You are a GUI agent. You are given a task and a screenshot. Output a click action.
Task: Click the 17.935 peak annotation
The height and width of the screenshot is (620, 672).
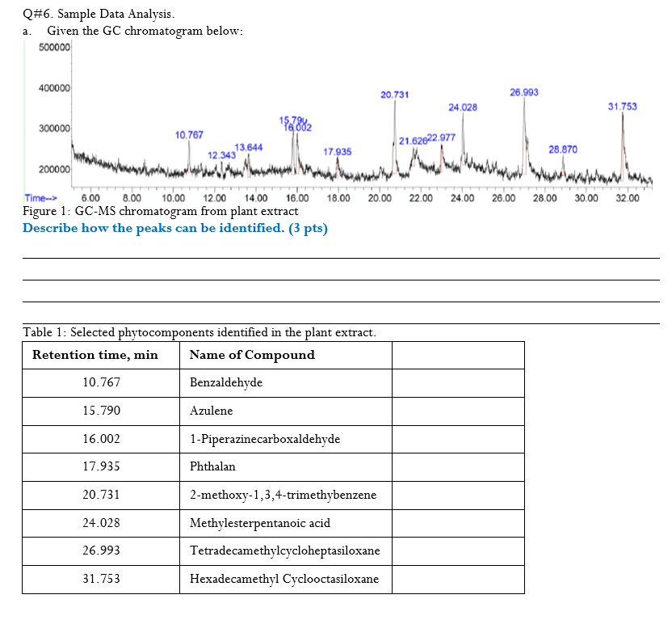coord(336,151)
